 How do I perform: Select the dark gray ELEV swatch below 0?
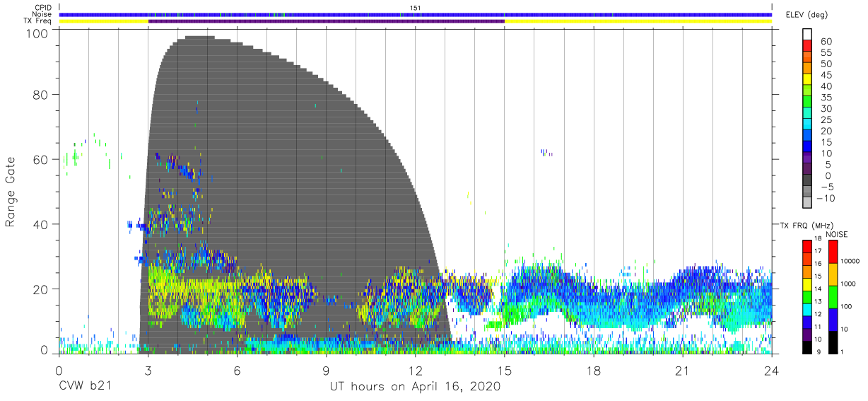click(807, 181)
